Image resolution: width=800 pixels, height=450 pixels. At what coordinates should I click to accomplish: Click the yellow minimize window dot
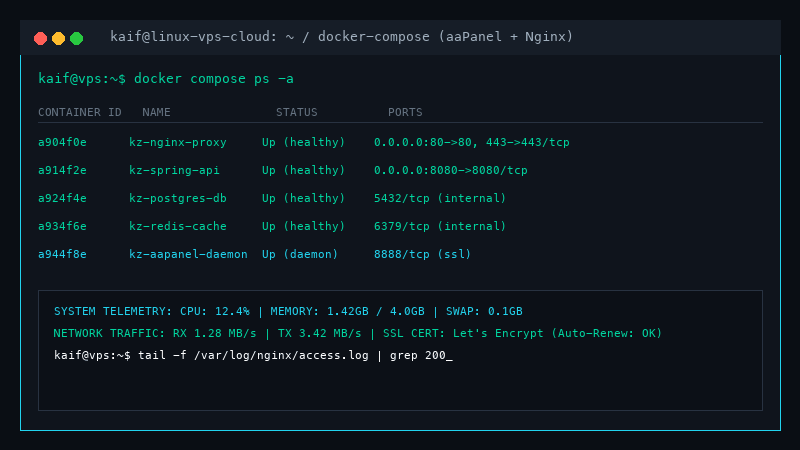tap(59, 38)
